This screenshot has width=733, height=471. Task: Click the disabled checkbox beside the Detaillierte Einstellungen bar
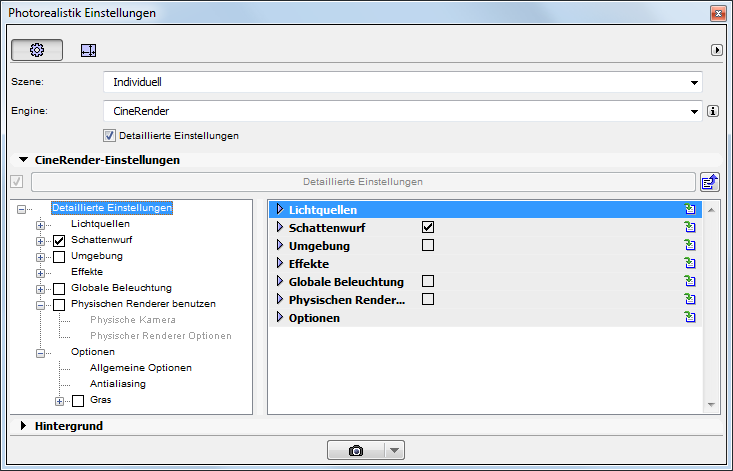[17, 181]
